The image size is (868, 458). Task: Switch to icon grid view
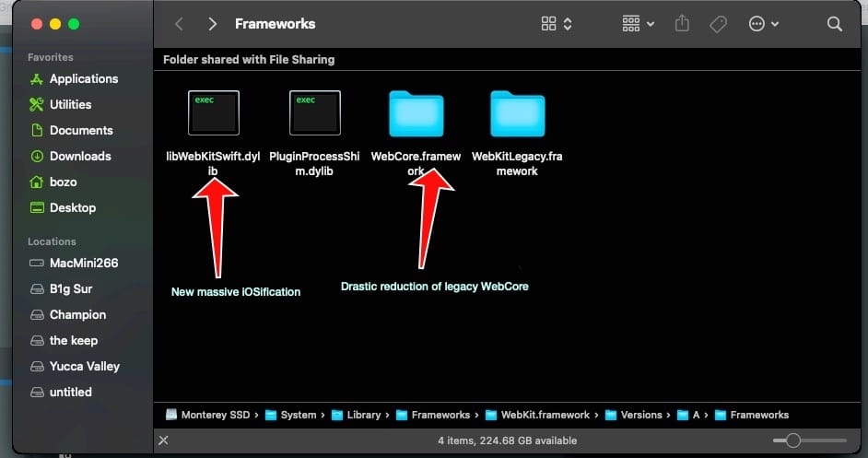548,23
